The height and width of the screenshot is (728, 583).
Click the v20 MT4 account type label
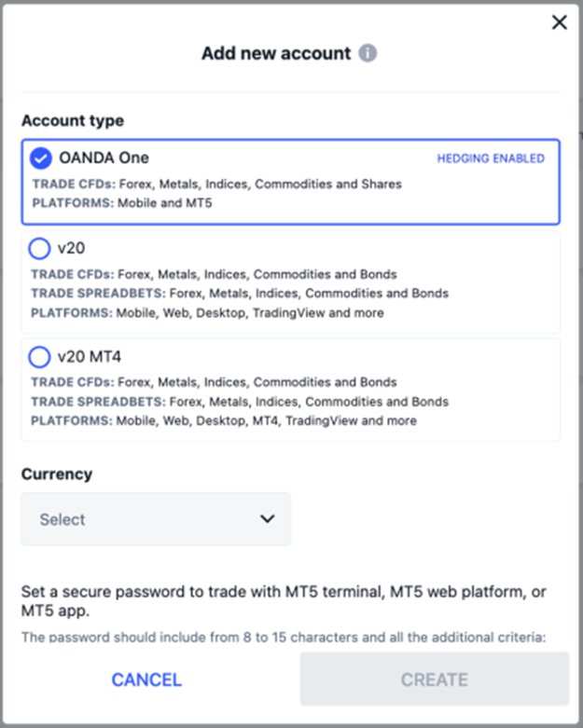(89, 357)
